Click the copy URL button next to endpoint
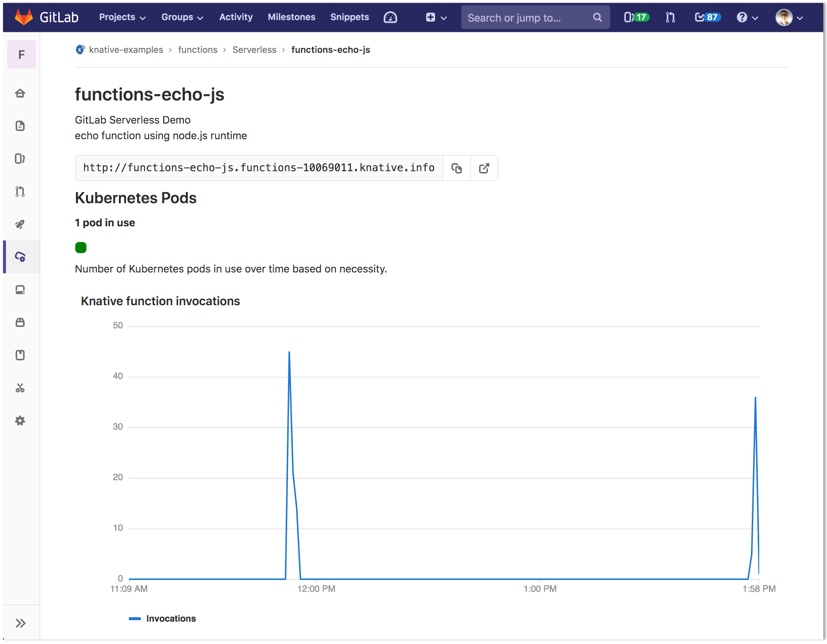 point(456,167)
